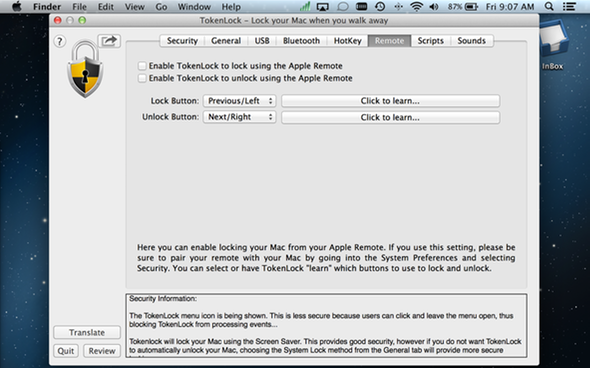The height and width of the screenshot is (368, 590).
Task: Enable TokenLock to unlock using Apple Remote
Action: pos(142,78)
